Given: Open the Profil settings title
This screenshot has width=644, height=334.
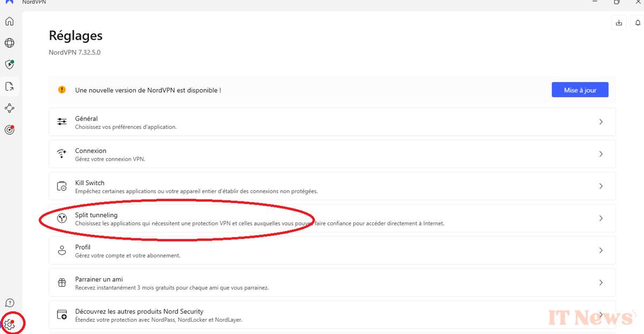Looking at the screenshot, I should 83,248.
